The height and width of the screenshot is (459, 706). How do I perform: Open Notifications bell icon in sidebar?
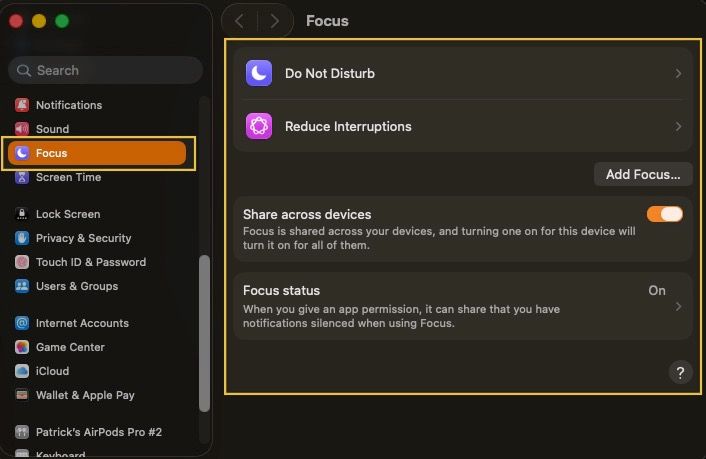(x=22, y=105)
